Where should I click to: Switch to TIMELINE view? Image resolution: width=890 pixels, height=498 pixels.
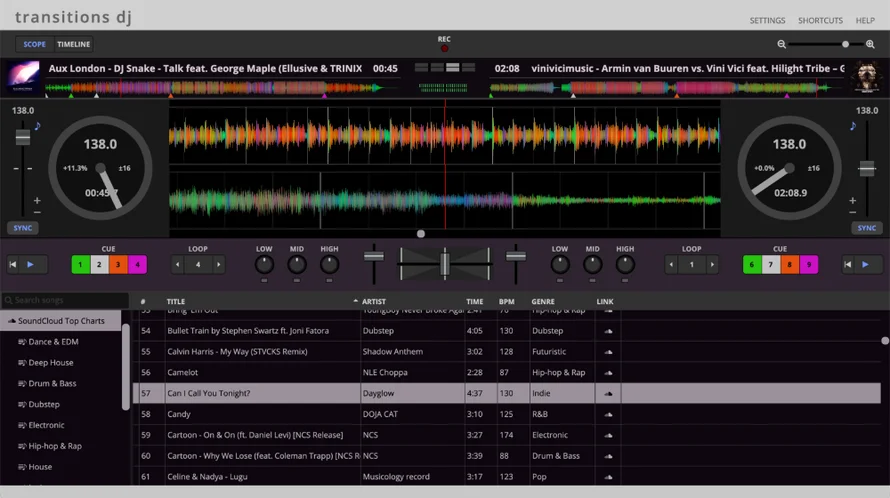[x=74, y=44]
